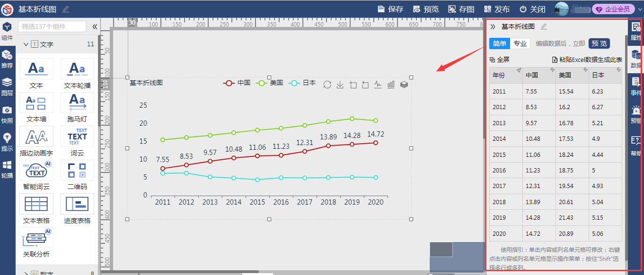
Task: Click the 年份 column header cell
Action: [506, 75]
